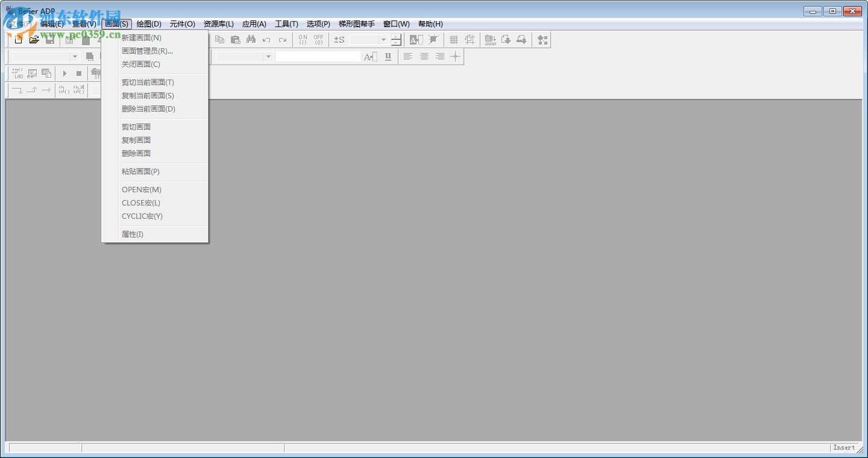Click the LAD ladder diagram icon

(17, 74)
